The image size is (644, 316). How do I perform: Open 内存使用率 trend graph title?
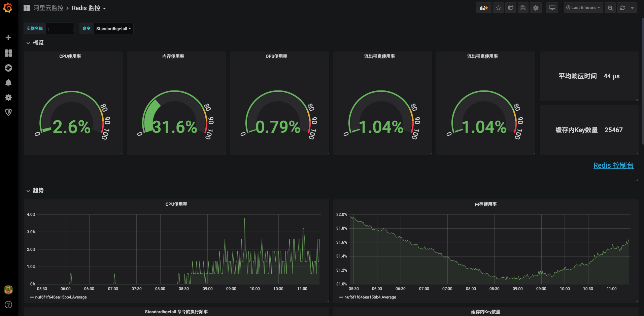click(486, 204)
